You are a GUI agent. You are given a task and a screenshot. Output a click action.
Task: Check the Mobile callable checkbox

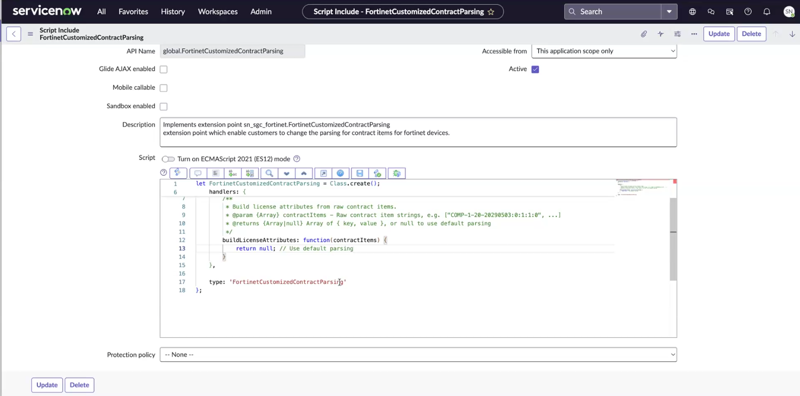(164, 88)
